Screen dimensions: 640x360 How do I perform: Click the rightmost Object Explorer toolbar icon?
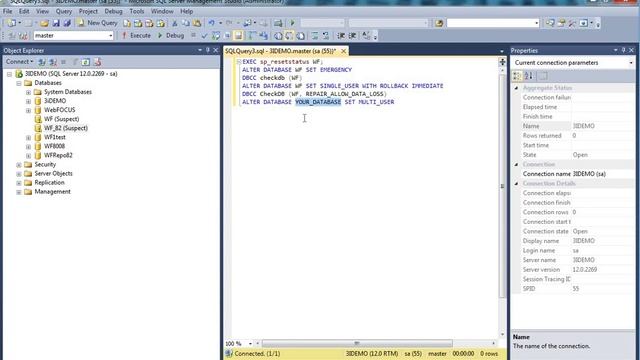click(x=97, y=62)
